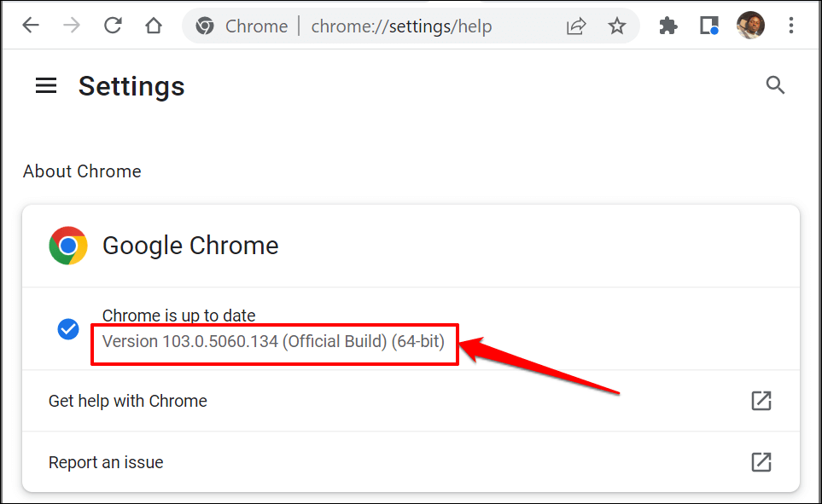
Task: Toggle the browser side panel icon
Action: tap(709, 26)
